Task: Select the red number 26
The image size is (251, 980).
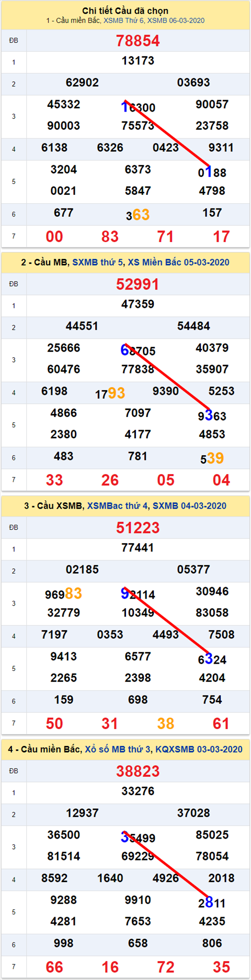Action: [110, 480]
